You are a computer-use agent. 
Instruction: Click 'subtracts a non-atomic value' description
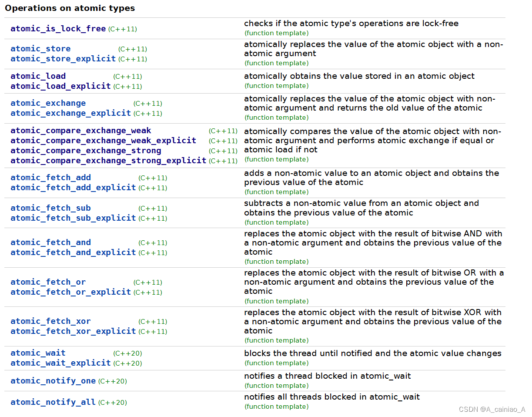[361, 208]
